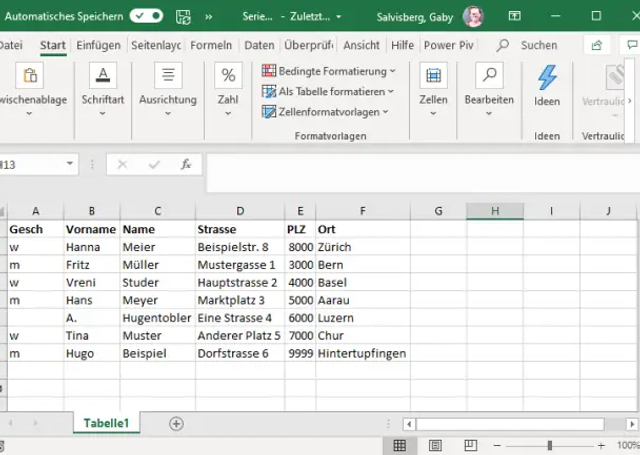Click zoom out minus button

[x=497, y=446]
